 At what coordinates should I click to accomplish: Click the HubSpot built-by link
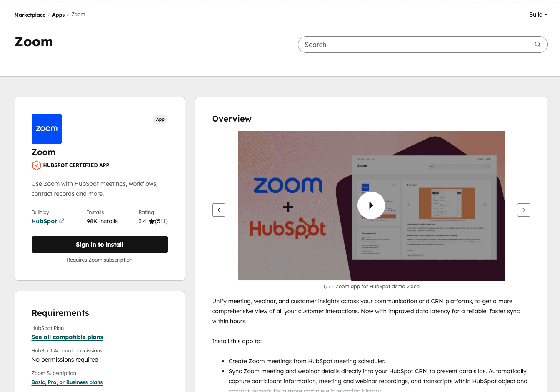(44, 221)
